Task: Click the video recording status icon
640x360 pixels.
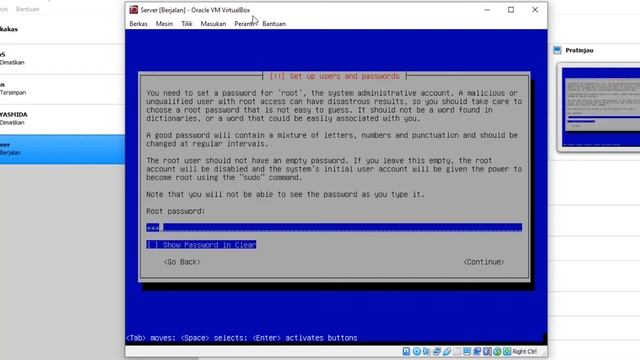Action: (477, 351)
